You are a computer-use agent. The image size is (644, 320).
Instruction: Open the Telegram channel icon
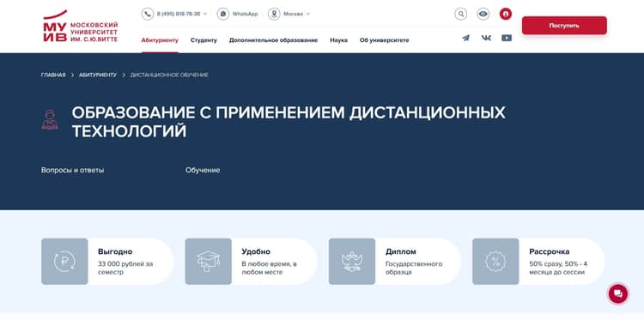tap(465, 38)
